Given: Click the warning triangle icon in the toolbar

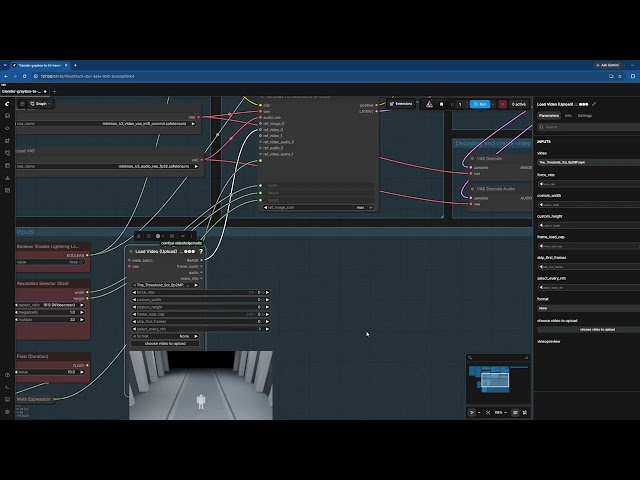Looking at the screenshot, I should [429, 104].
